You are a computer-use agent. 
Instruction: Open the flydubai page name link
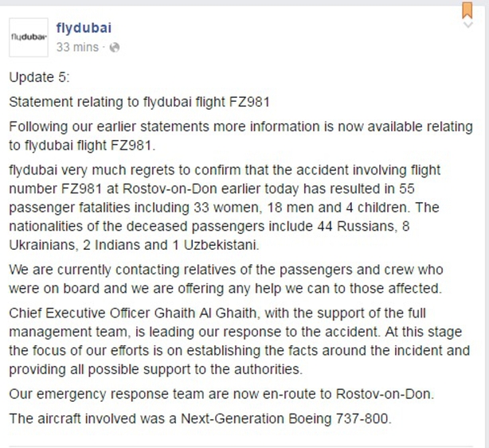84,28
